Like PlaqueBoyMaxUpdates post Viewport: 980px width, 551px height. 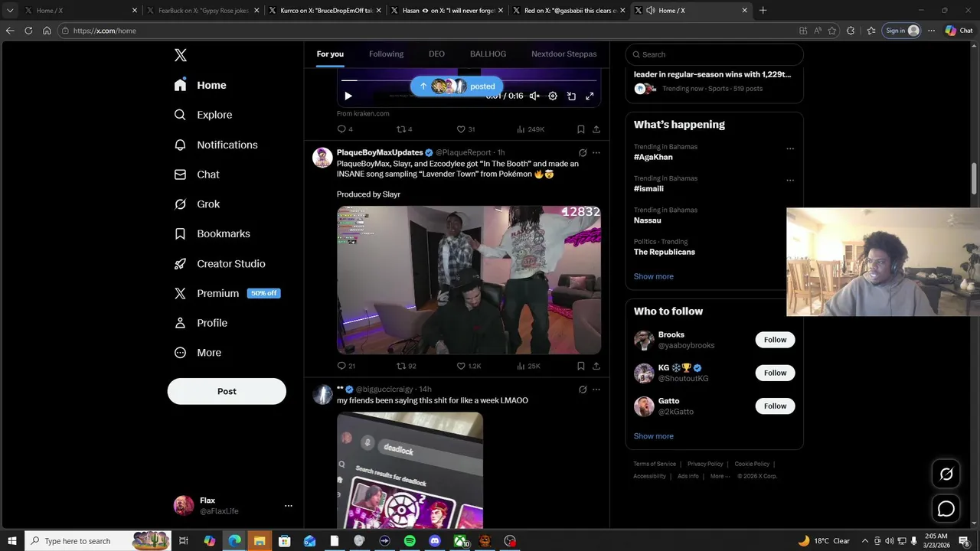(469, 366)
